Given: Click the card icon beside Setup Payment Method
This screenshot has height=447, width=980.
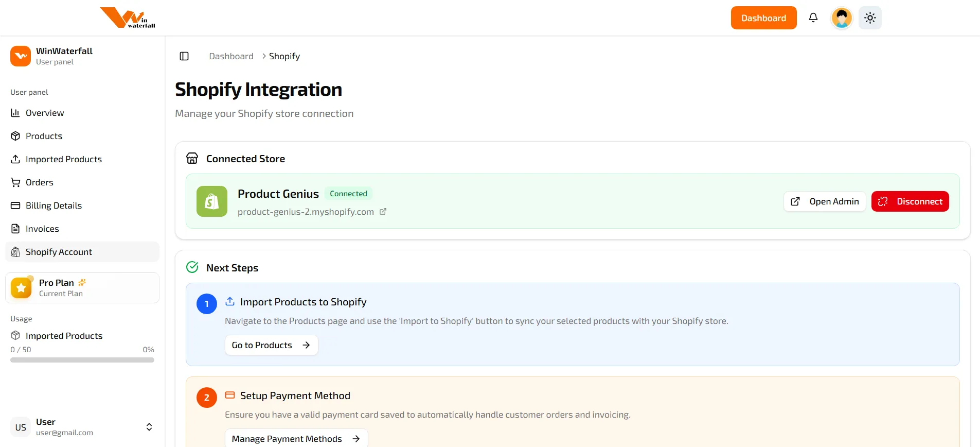Looking at the screenshot, I should click(230, 395).
